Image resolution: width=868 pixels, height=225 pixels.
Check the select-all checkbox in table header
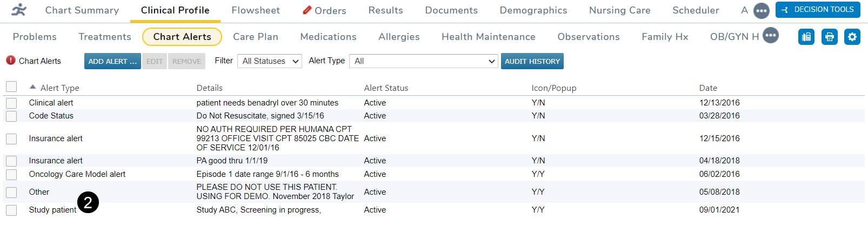click(x=11, y=87)
